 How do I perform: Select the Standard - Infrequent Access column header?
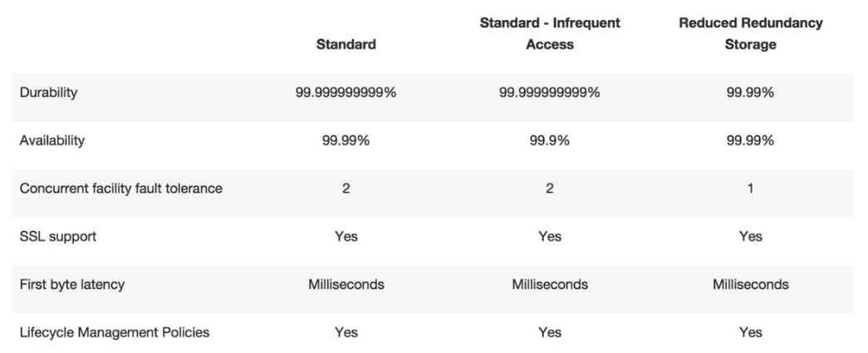(x=550, y=34)
